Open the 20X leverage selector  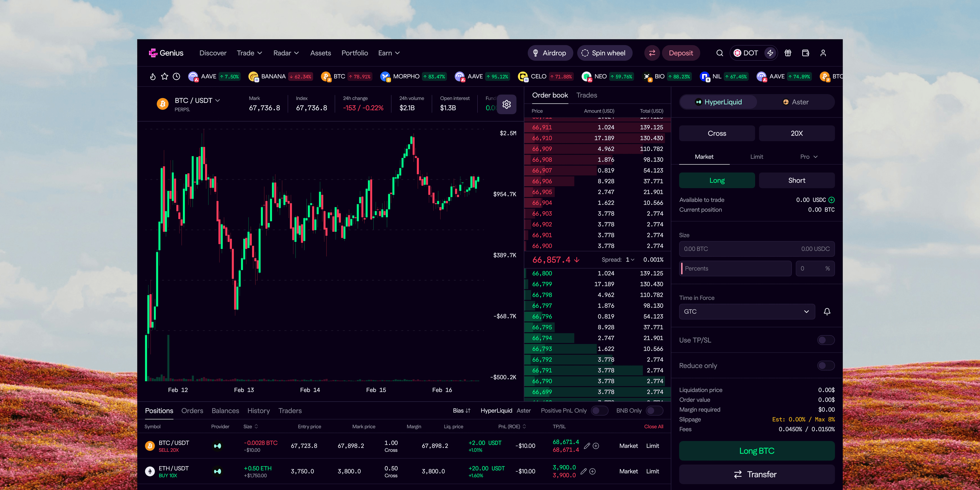tap(797, 133)
